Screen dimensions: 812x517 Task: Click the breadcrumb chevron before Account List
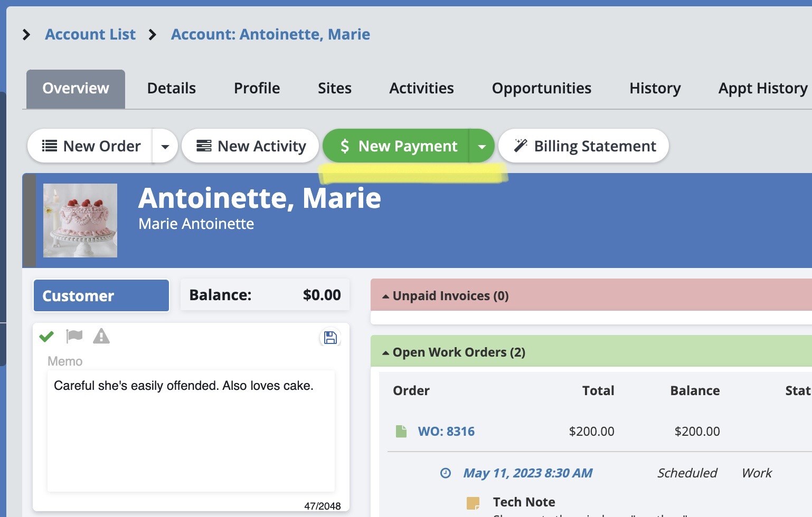click(26, 35)
